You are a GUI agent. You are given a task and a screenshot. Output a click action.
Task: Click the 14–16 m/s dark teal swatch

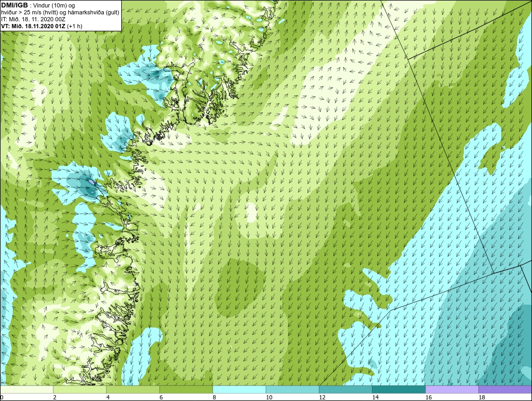[398, 389]
